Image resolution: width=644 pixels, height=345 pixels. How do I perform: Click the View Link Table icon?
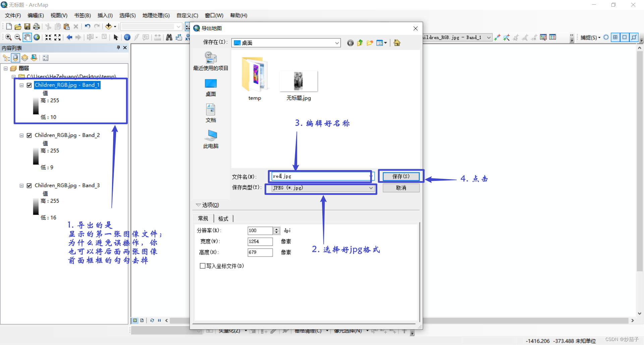click(x=553, y=37)
